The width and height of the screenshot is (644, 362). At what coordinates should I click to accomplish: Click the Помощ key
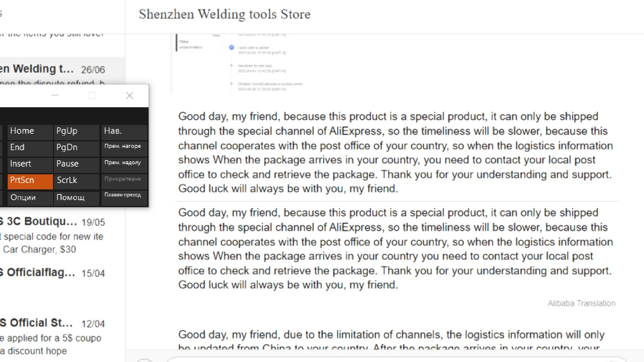76,197
